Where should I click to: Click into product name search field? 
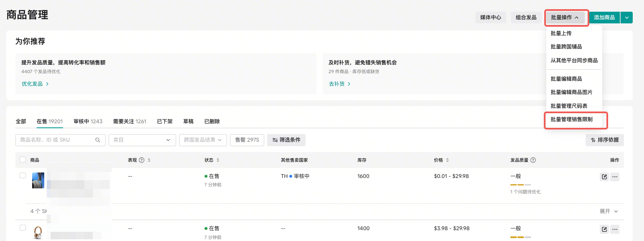tap(56, 140)
